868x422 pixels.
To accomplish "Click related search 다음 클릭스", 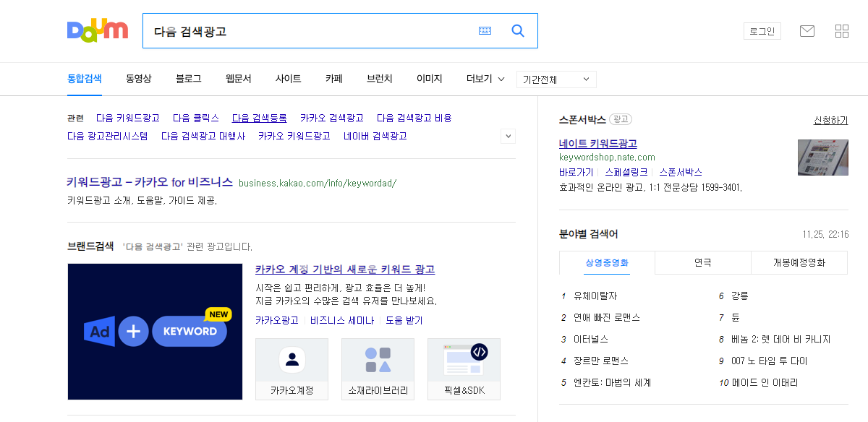I will [x=196, y=118].
